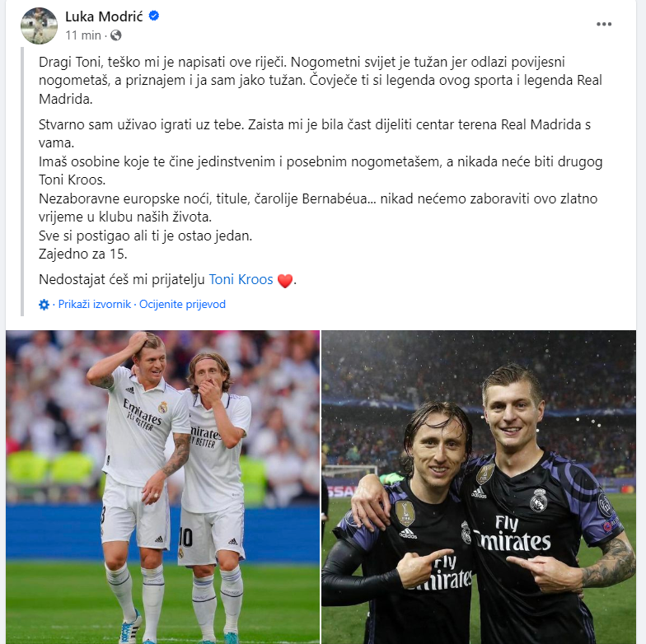Open the tagged Toni Kroos link
Viewport: 646px width, 644px height.
[241, 280]
